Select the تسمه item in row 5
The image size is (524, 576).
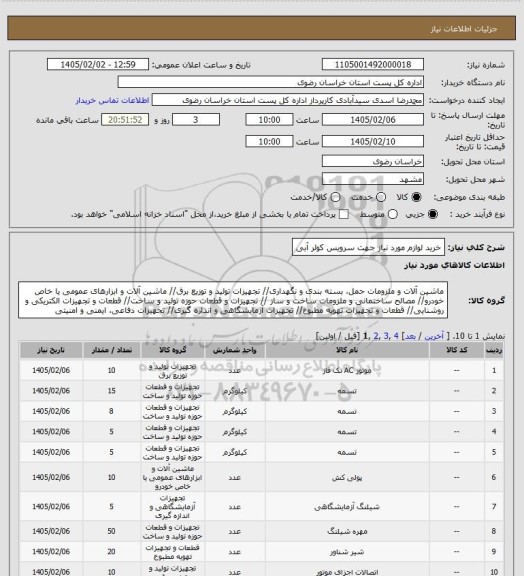tap(347, 452)
